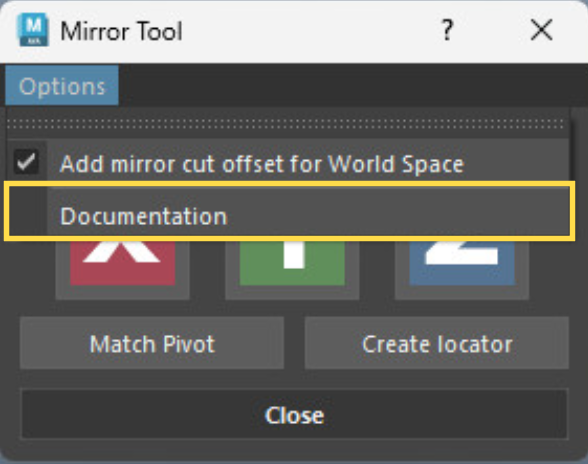Click the Maya logo in the title bar
This screenshot has width=588, height=464.
click(x=33, y=30)
